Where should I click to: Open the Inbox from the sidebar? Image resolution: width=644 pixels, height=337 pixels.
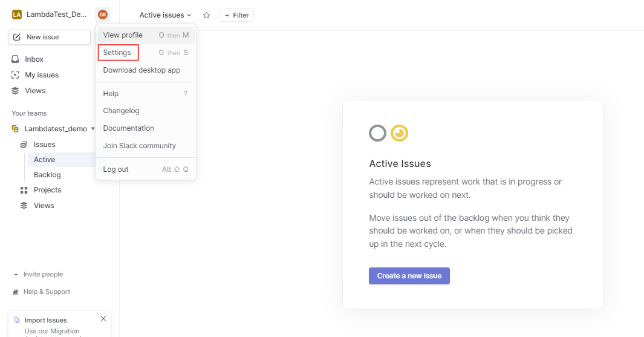(34, 59)
